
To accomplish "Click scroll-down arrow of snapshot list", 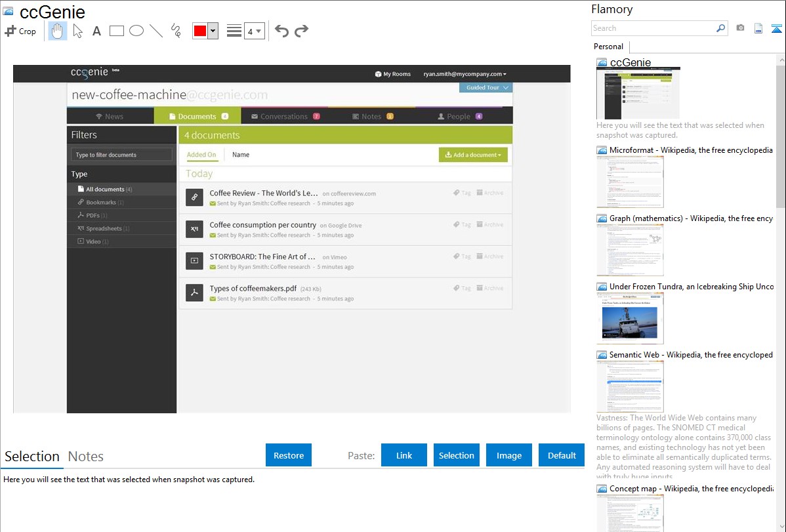I will tap(781, 527).
